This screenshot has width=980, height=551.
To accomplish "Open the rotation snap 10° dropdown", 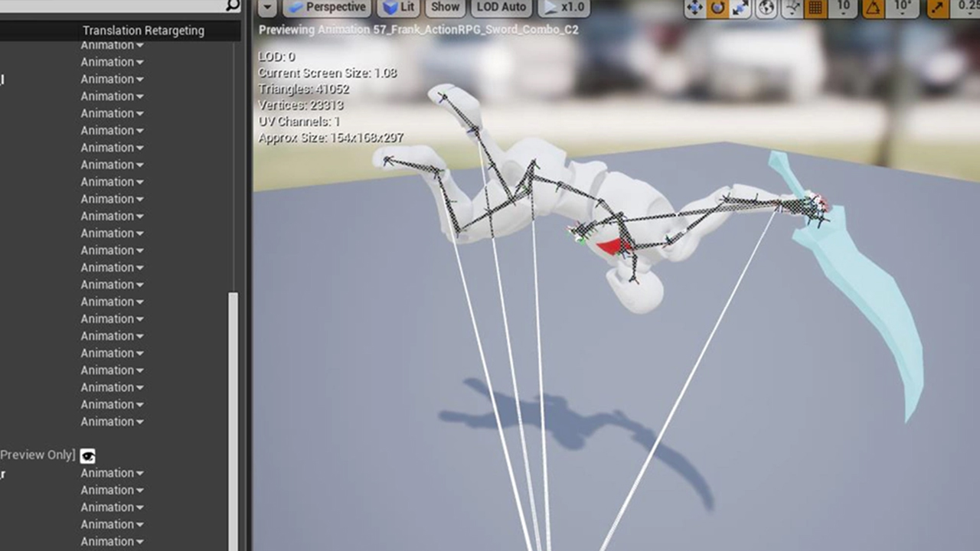I will pyautogui.click(x=900, y=8).
